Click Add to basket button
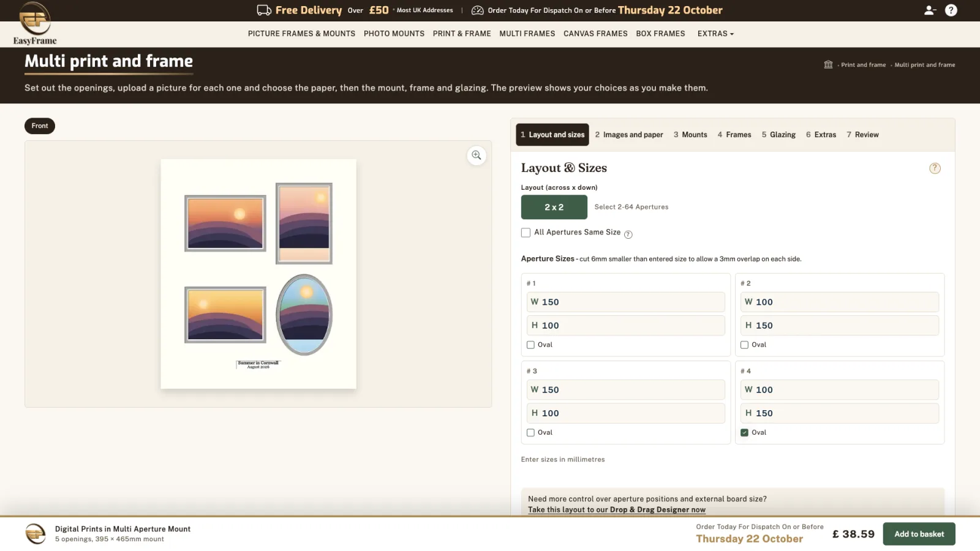This screenshot has height=551, width=980. [x=919, y=534]
